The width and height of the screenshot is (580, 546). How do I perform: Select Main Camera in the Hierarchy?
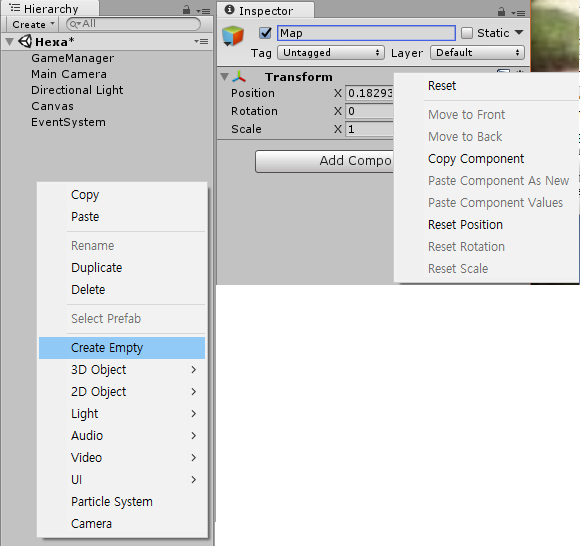[69, 74]
